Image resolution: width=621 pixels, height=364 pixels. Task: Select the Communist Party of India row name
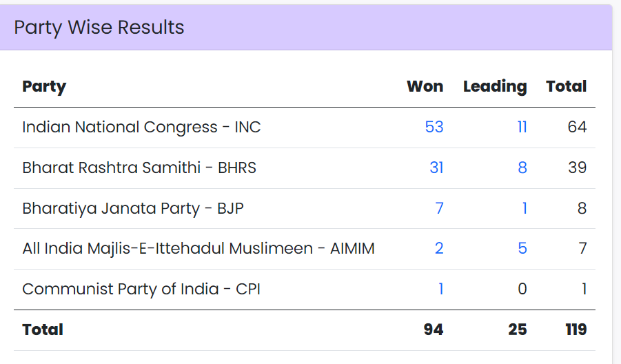(x=141, y=289)
